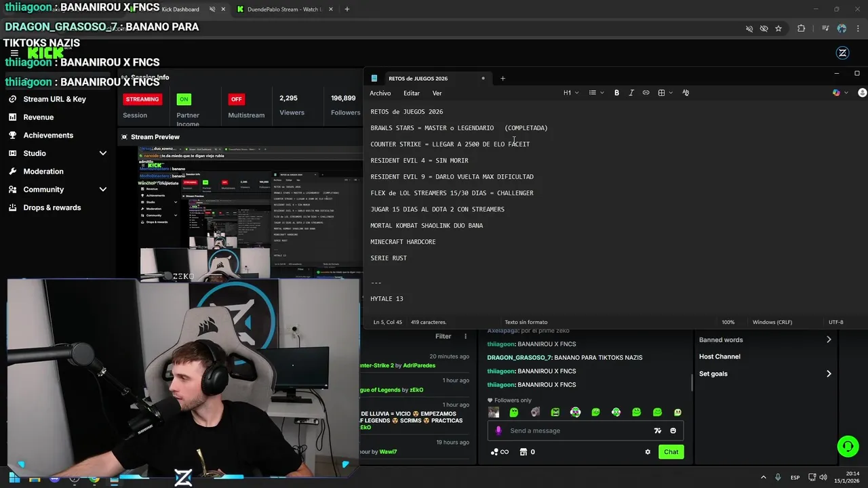Go to Revenue in the Kick sidebar
Viewport: 868px width, 488px height.
click(x=58, y=117)
